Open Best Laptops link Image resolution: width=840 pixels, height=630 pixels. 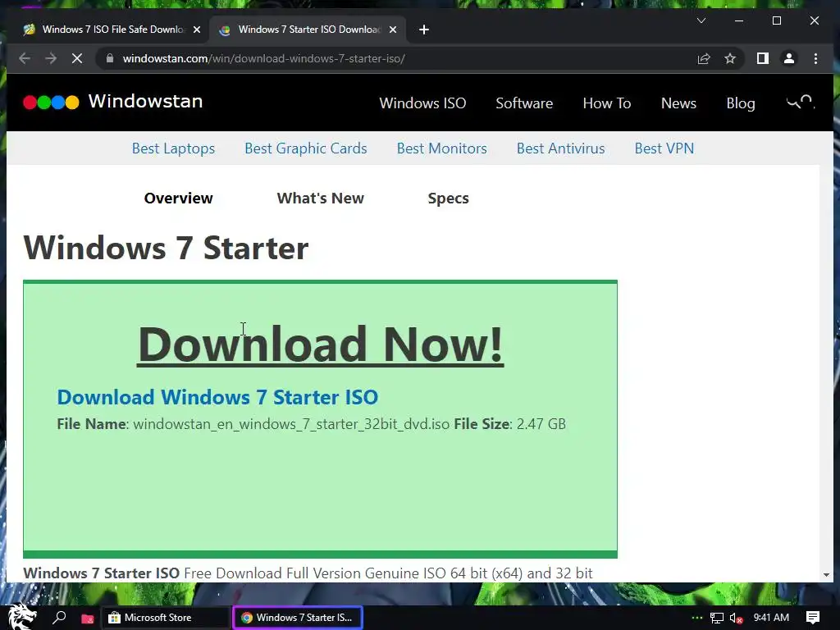[x=173, y=148]
